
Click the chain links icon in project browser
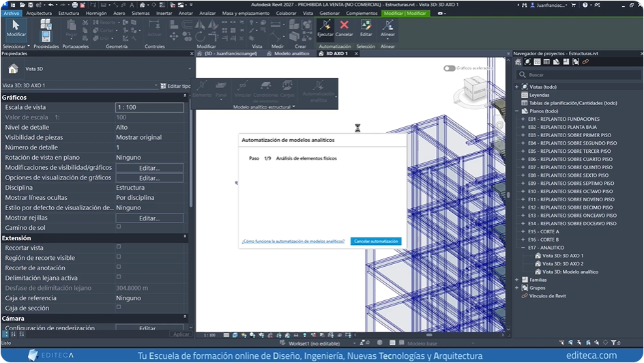[585, 62]
